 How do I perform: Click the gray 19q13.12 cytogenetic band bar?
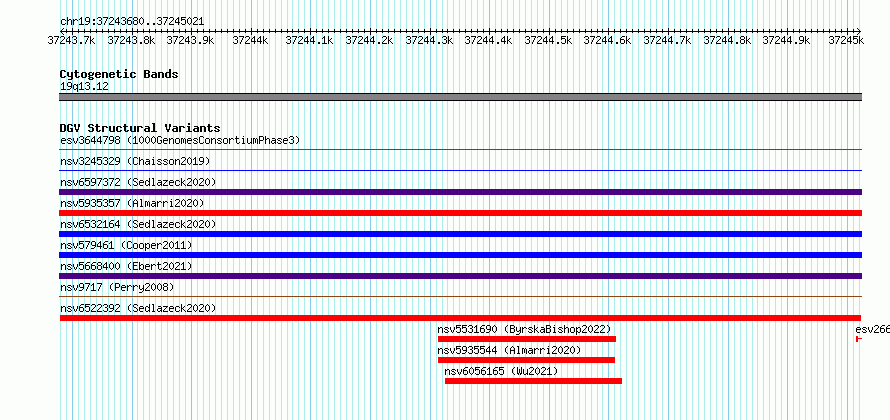point(460,97)
